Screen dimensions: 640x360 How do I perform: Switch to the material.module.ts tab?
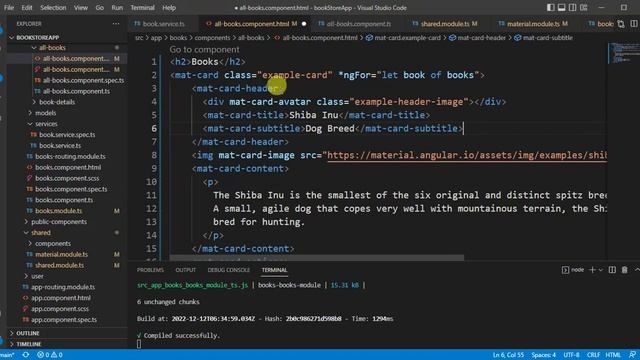533,24
